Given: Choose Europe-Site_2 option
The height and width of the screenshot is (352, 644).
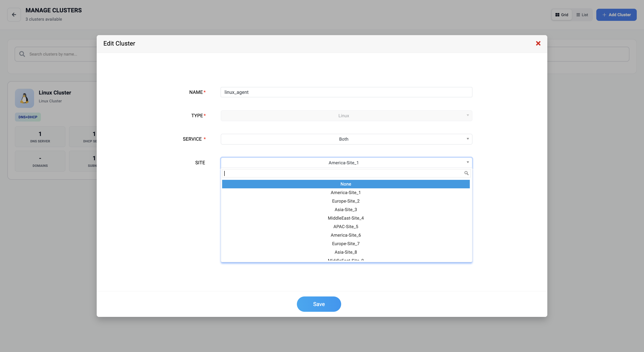Looking at the screenshot, I should [x=345, y=201].
